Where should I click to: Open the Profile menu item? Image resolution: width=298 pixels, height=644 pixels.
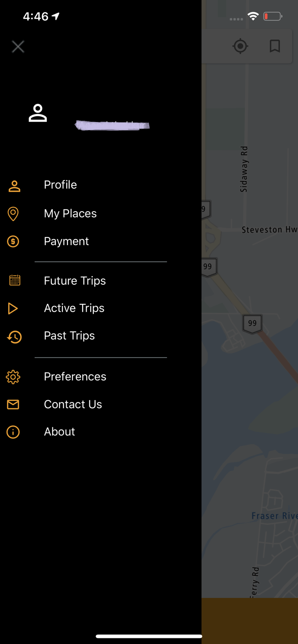[60, 185]
